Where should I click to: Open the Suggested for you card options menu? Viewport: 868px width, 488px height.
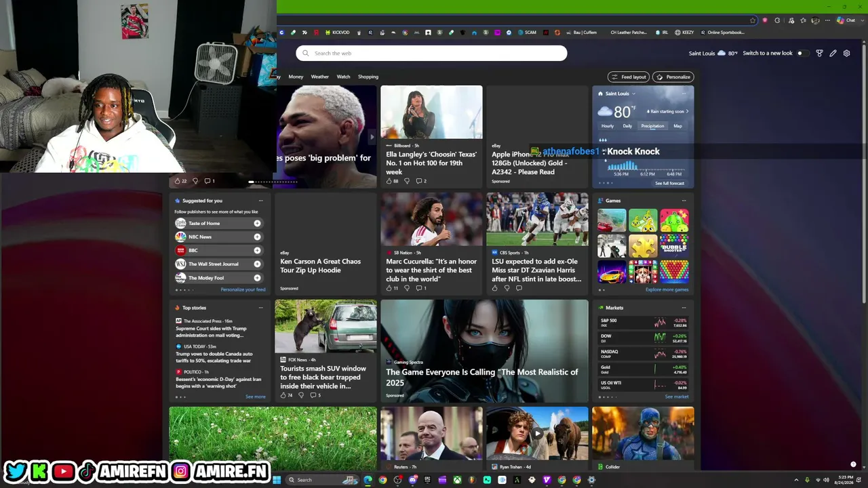[x=260, y=201]
